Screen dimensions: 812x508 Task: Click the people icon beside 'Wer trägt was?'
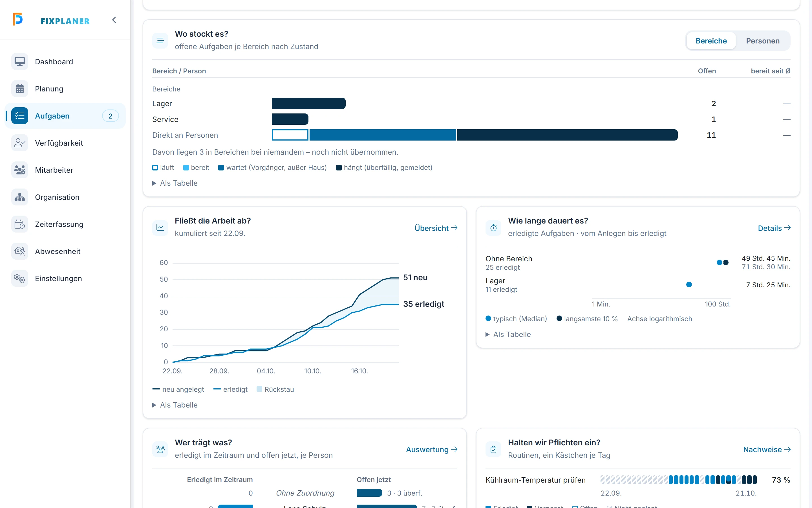[x=160, y=449]
